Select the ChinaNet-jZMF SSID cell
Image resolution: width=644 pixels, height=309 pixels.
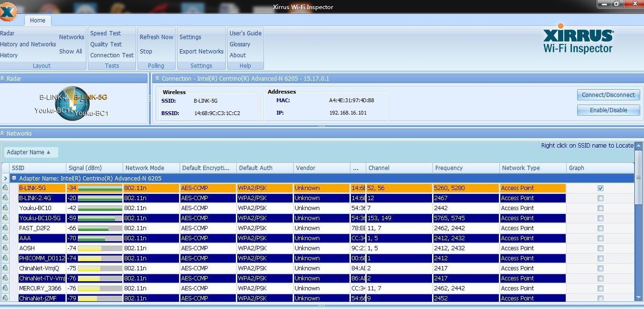(x=42, y=298)
